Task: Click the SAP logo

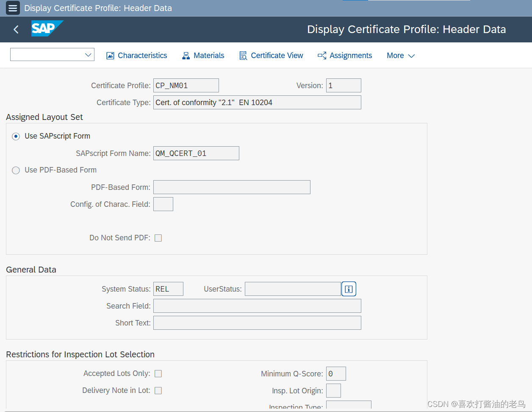Action: pyautogui.click(x=47, y=29)
